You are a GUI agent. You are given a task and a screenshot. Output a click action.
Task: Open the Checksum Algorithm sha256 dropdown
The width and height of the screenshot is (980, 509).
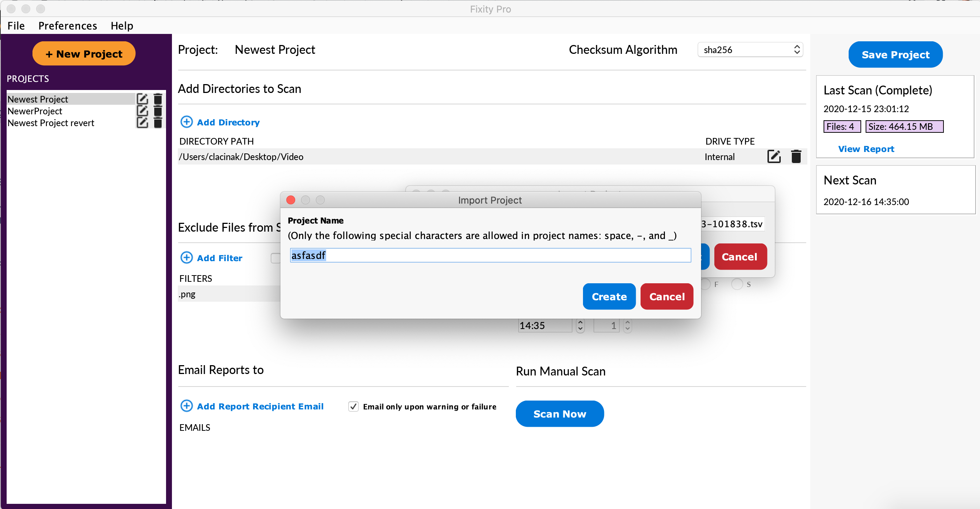(750, 50)
